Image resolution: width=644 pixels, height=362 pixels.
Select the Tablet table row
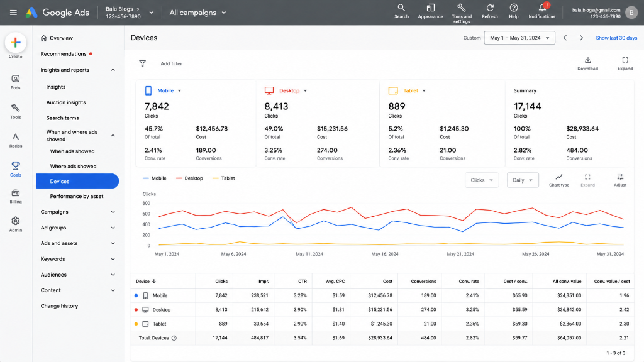(x=382, y=324)
